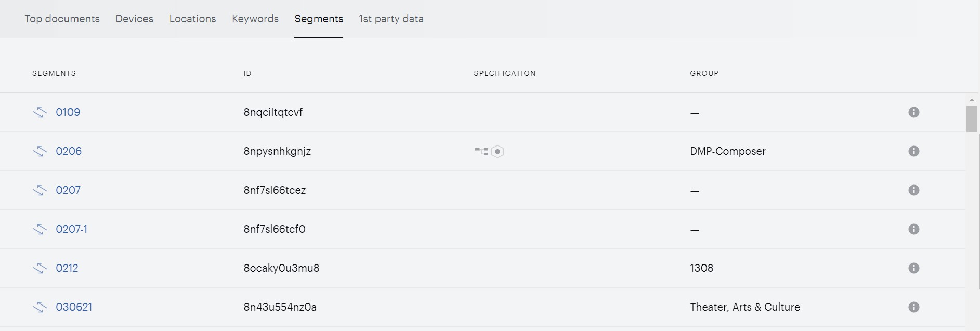Click the info icon for segment 0109
The height and width of the screenshot is (331, 980).
pyautogui.click(x=913, y=112)
